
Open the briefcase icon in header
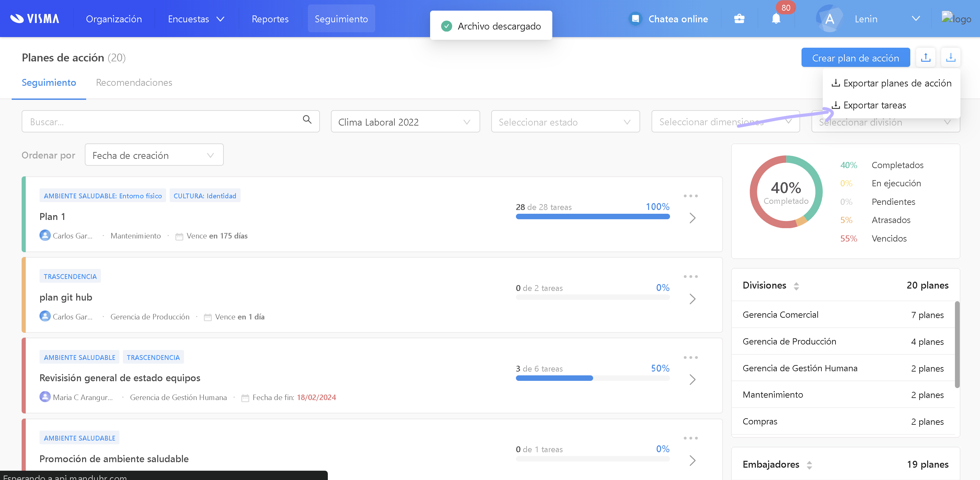point(739,19)
